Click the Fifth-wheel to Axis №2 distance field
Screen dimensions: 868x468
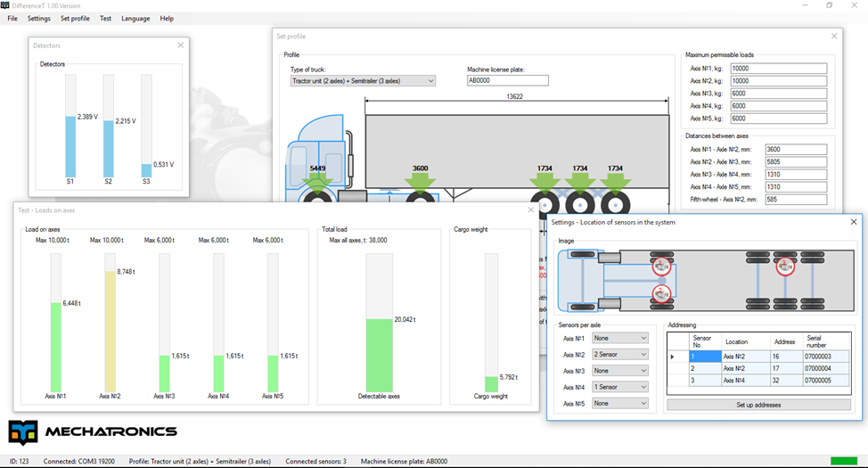click(796, 200)
